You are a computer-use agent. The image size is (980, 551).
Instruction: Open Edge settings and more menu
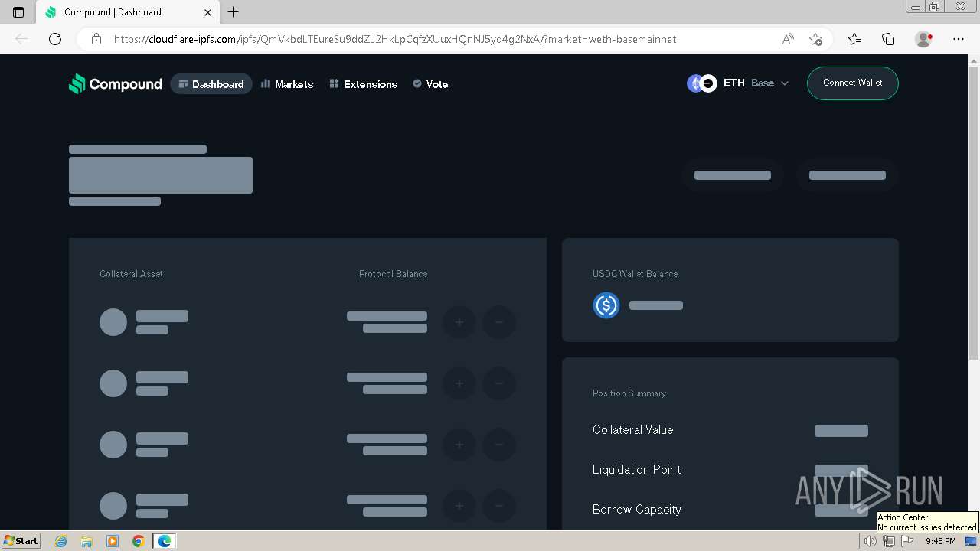[958, 39]
